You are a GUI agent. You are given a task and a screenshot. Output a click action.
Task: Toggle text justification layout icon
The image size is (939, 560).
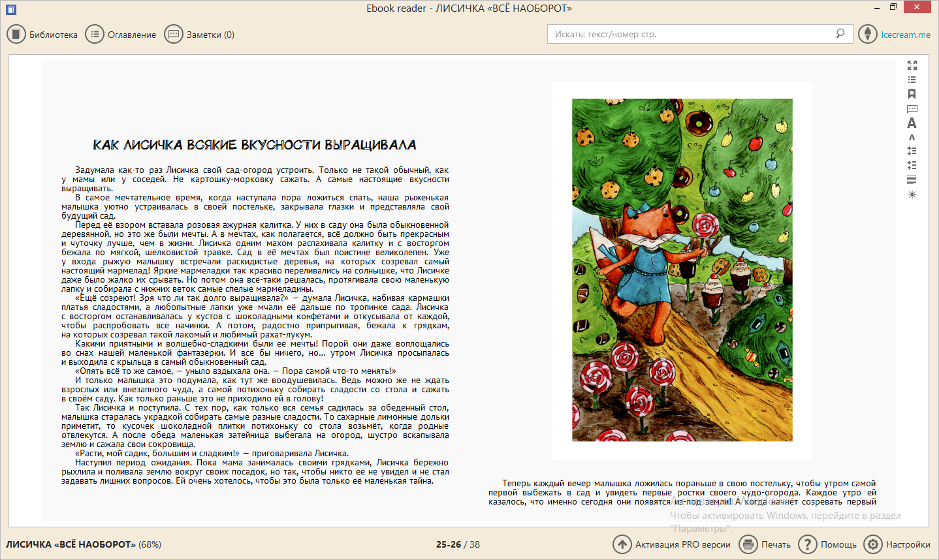[912, 179]
